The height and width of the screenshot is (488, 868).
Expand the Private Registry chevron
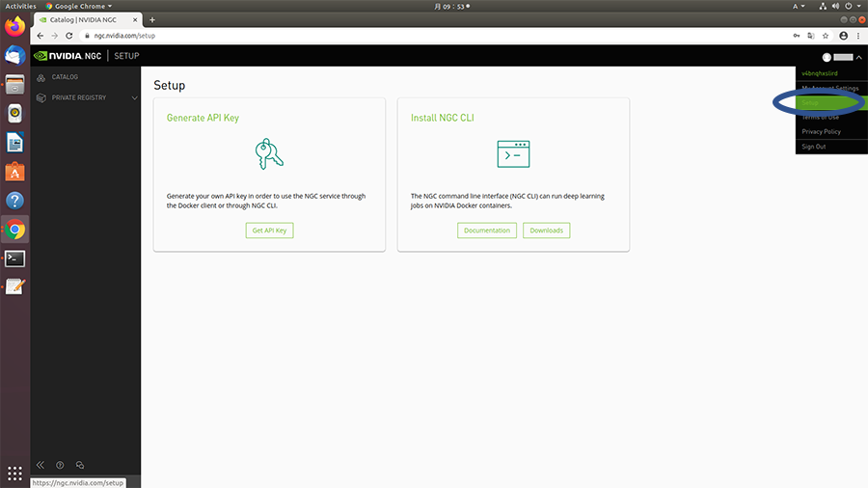[x=134, y=98]
